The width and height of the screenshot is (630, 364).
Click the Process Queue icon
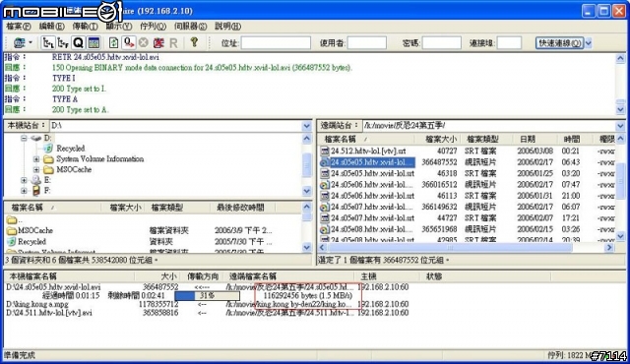(129, 42)
